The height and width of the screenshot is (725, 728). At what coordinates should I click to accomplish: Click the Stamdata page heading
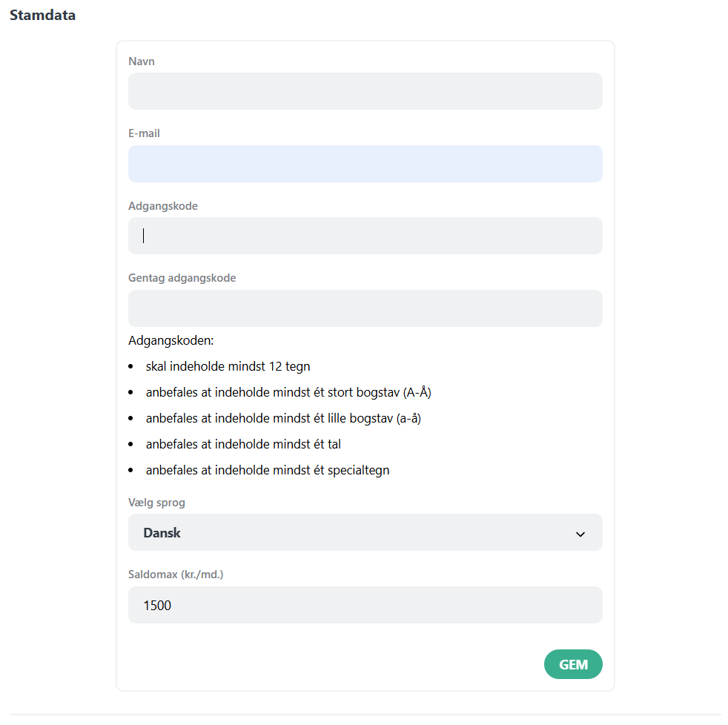click(x=42, y=15)
